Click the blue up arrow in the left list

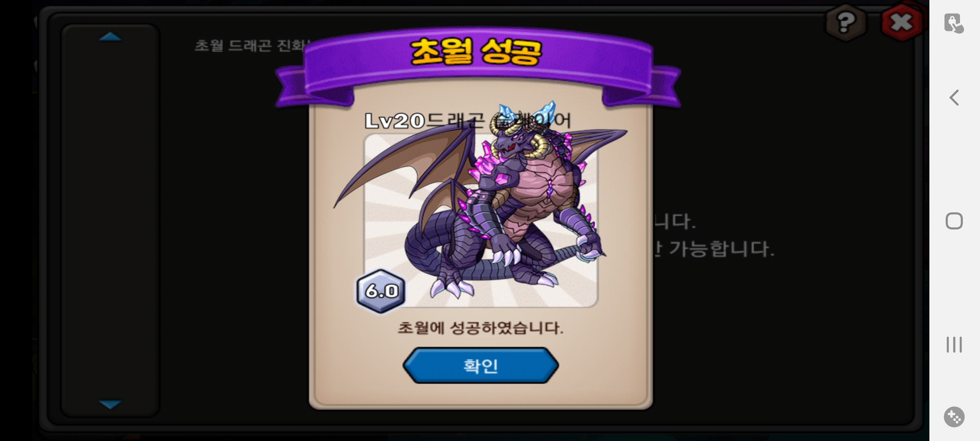[110, 37]
